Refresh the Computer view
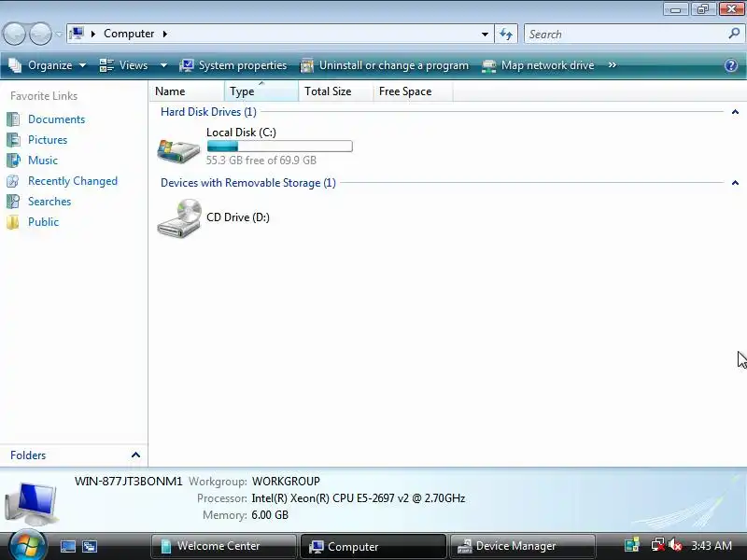The width and height of the screenshot is (747, 560). coord(506,34)
